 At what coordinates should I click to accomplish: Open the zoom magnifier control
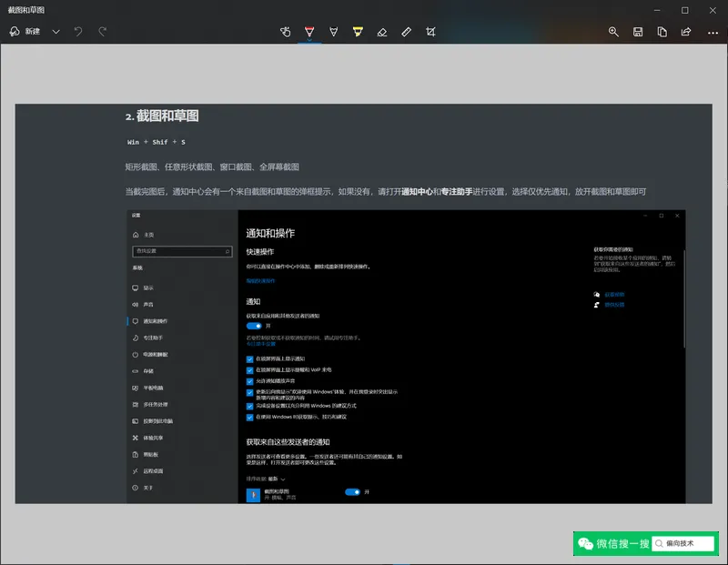click(613, 32)
